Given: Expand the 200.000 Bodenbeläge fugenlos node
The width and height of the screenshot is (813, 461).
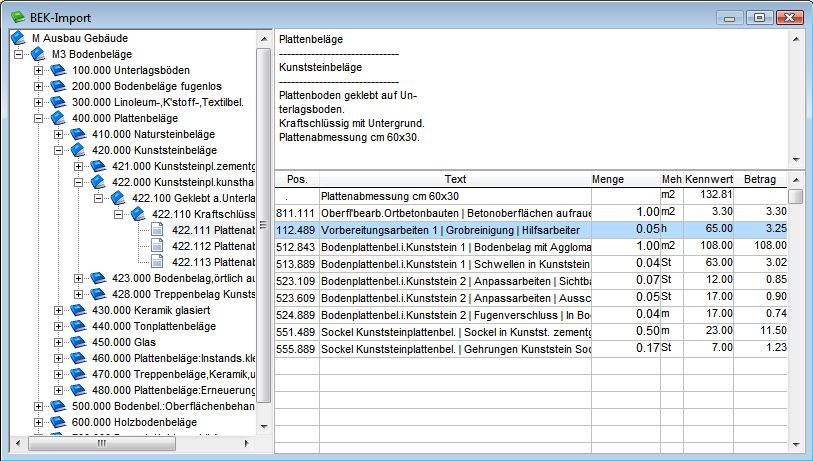Looking at the screenshot, I should [x=38, y=87].
